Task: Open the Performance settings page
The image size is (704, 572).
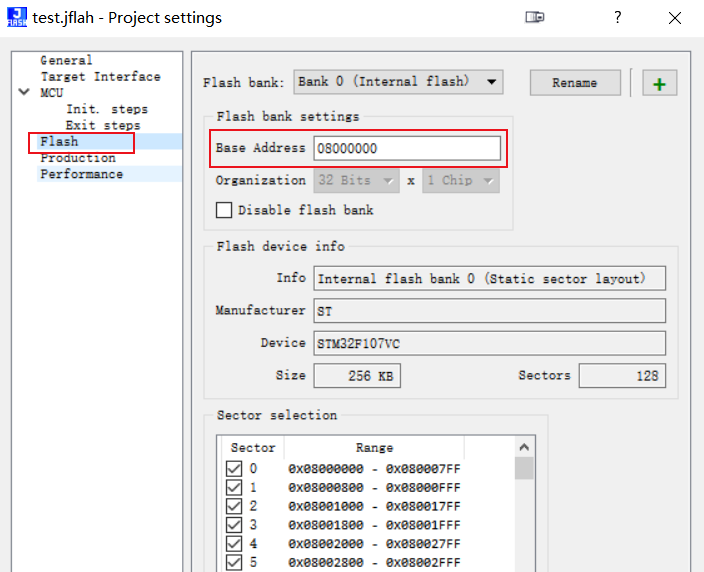Action: tap(81, 174)
